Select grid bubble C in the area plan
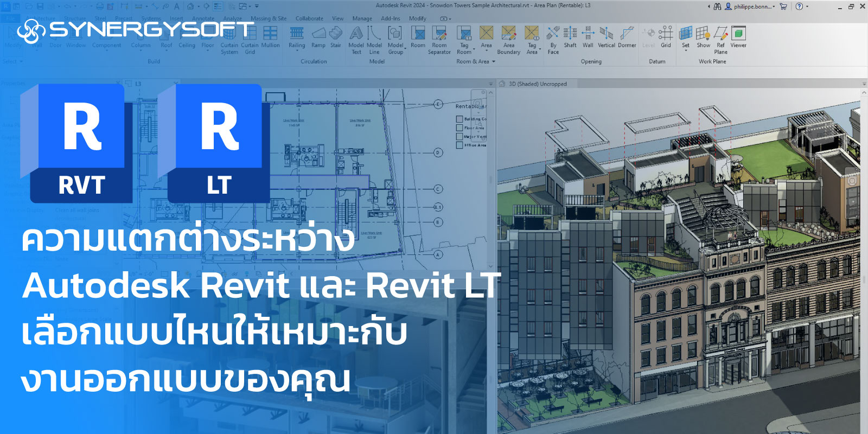The width and height of the screenshot is (868, 434). tap(438, 189)
